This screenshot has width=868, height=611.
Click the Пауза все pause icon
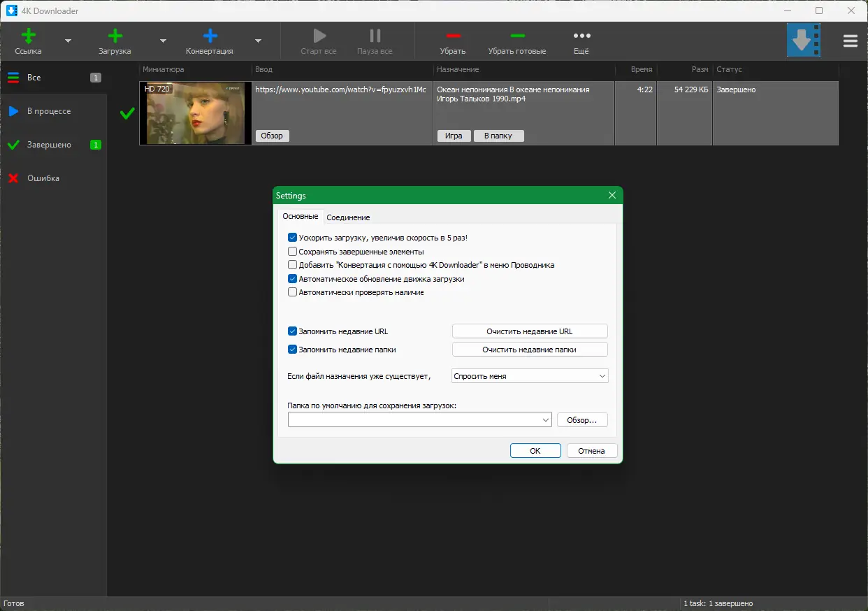pyautogui.click(x=375, y=36)
